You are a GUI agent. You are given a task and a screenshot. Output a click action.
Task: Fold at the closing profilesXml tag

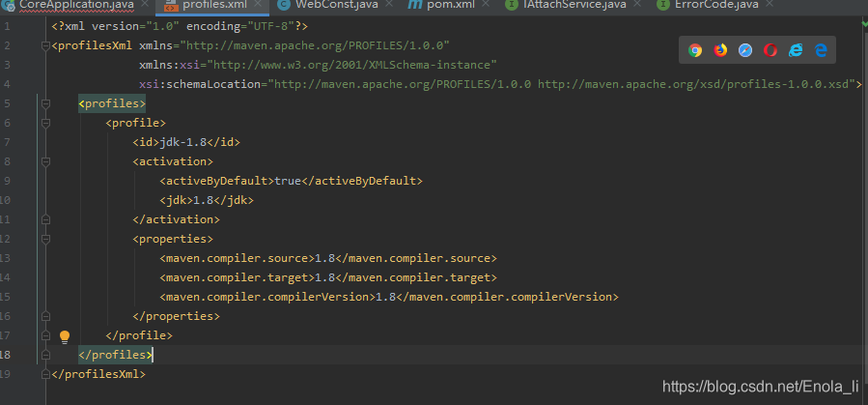click(x=46, y=374)
